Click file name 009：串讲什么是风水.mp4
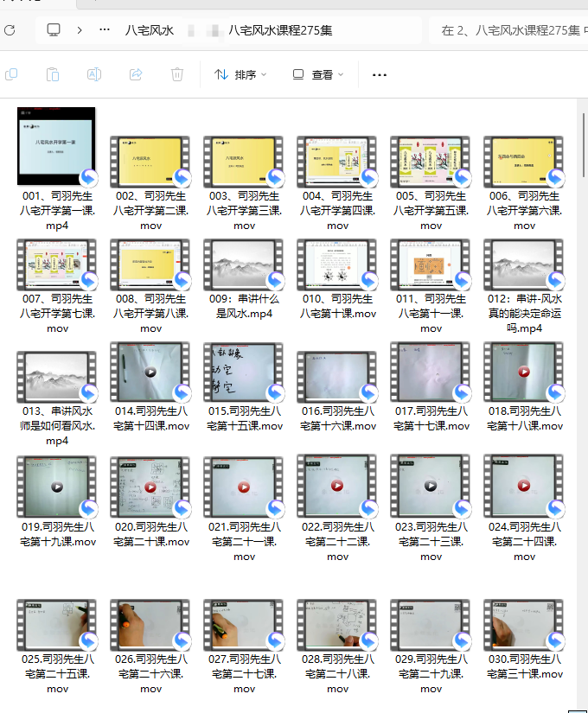Viewport: 588px width, 713px height. (244, 306)
